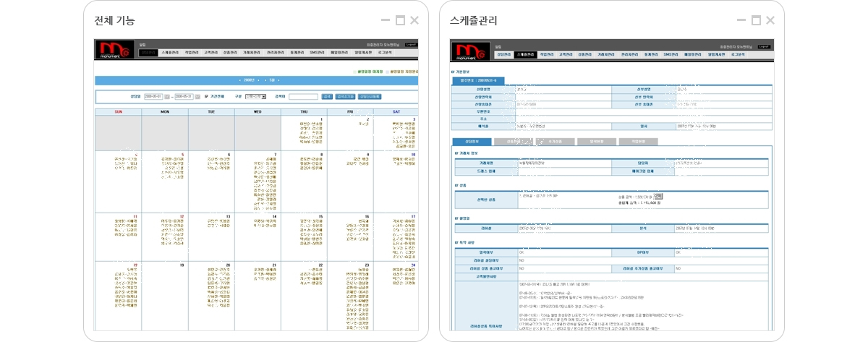Toggle the 기간전체 checkbox

click(206, 96)
